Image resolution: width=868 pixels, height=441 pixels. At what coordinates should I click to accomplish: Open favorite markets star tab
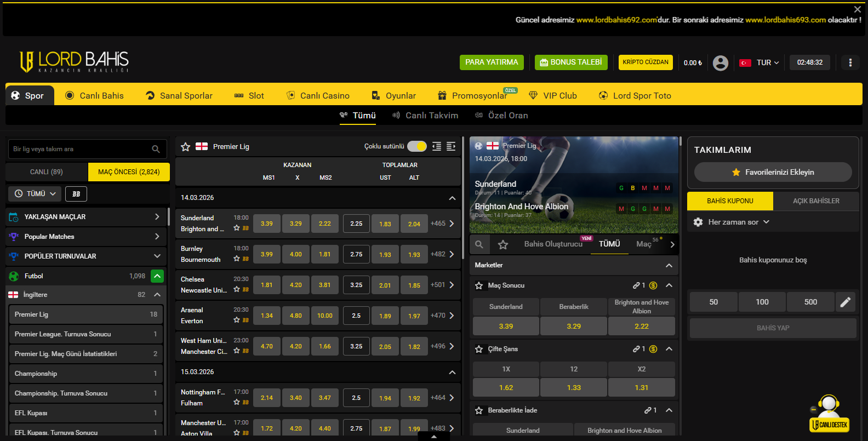(x=503, y=244)
